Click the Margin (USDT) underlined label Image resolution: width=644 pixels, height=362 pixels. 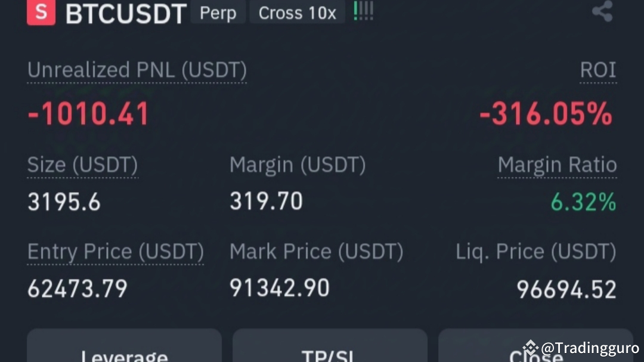coord(298,165)
